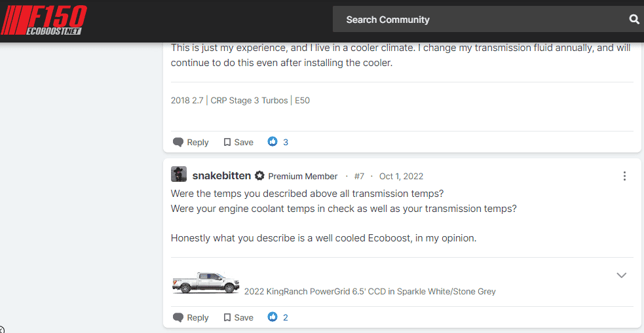
Task: Expand snakebitten's signature with the chevron
Action: 622,275
